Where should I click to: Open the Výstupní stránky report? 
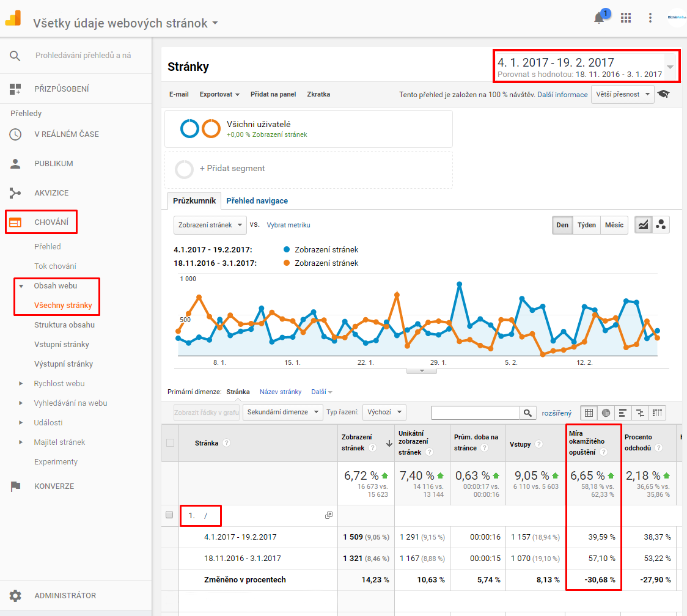click(x=64, y=364)
